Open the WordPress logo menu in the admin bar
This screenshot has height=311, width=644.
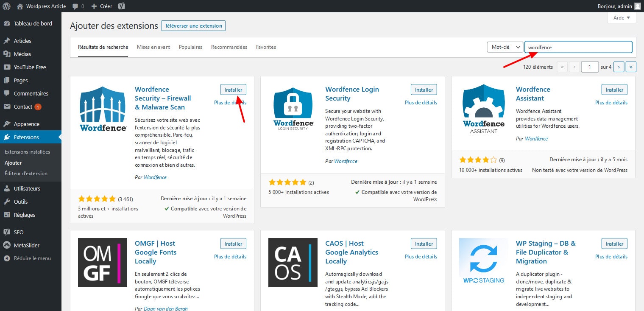pos(6,6)
